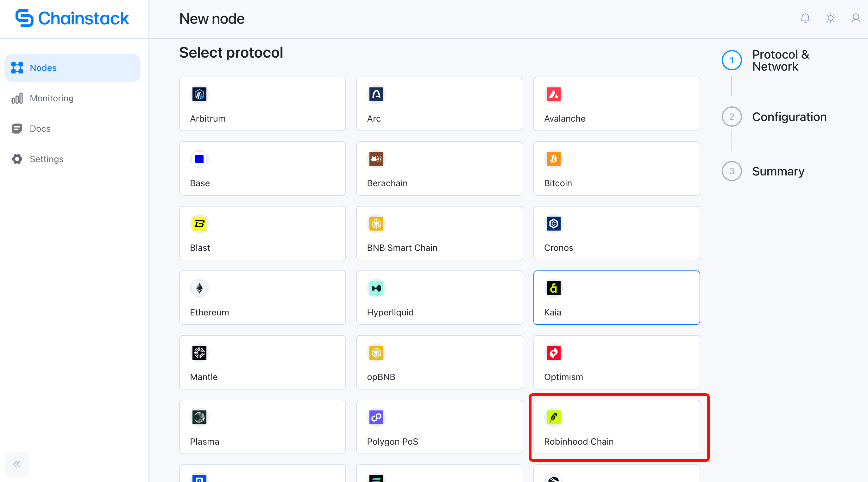The height and width of the screenshot is (482, 868).
Task: Click the Base blue square icon
Action: pos(199,159)
